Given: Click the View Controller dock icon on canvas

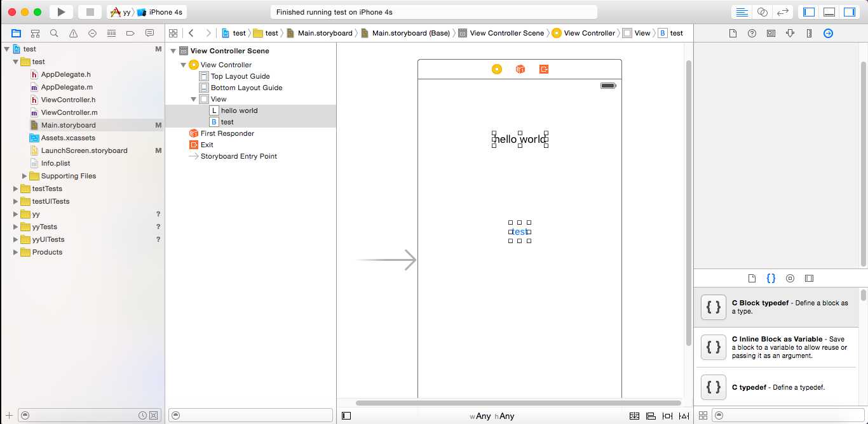Looking at the screenshot, I should pos(497,69).
